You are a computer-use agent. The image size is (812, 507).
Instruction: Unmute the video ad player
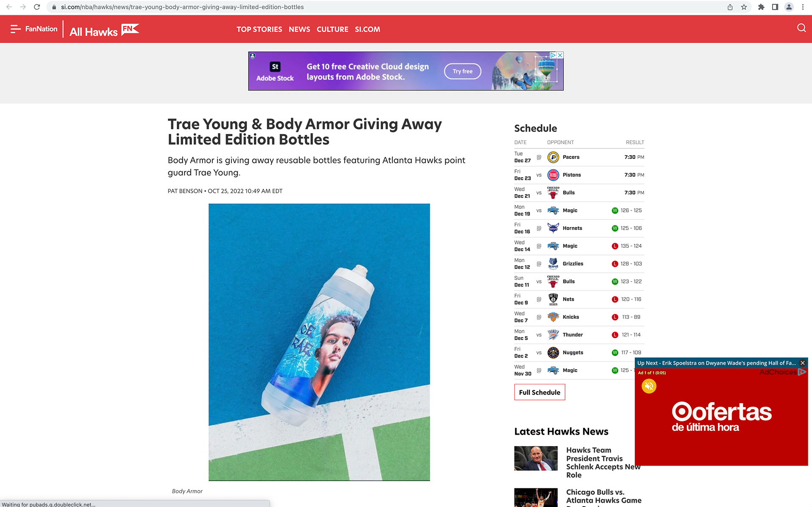(649, 386)
